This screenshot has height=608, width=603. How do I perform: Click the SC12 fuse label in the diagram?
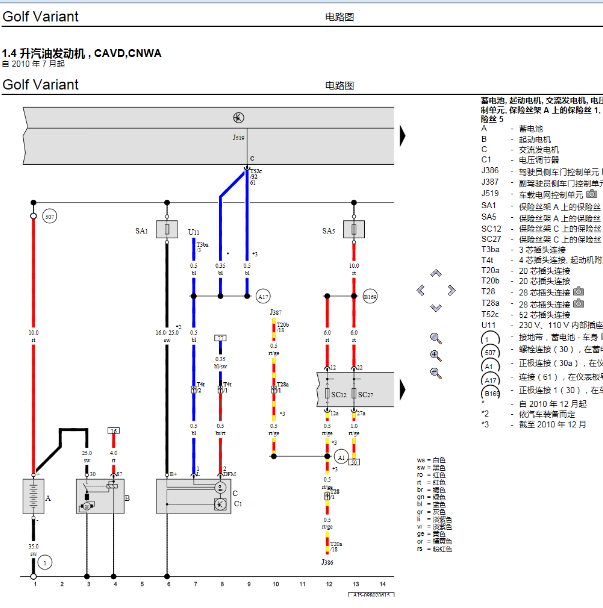coord(339,394)
